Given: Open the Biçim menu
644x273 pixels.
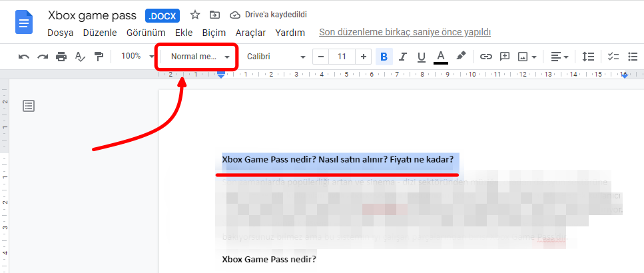Looking at the screenshot, I should [214, 33].
